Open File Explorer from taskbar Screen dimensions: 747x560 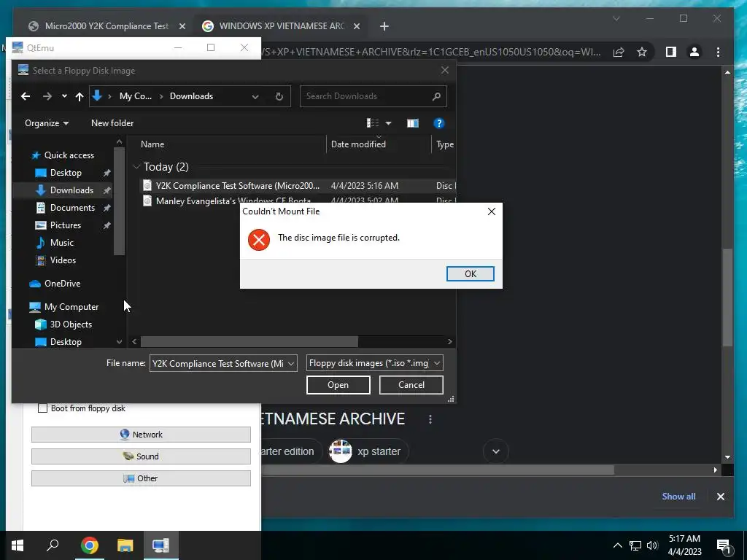tap(125, 545)
